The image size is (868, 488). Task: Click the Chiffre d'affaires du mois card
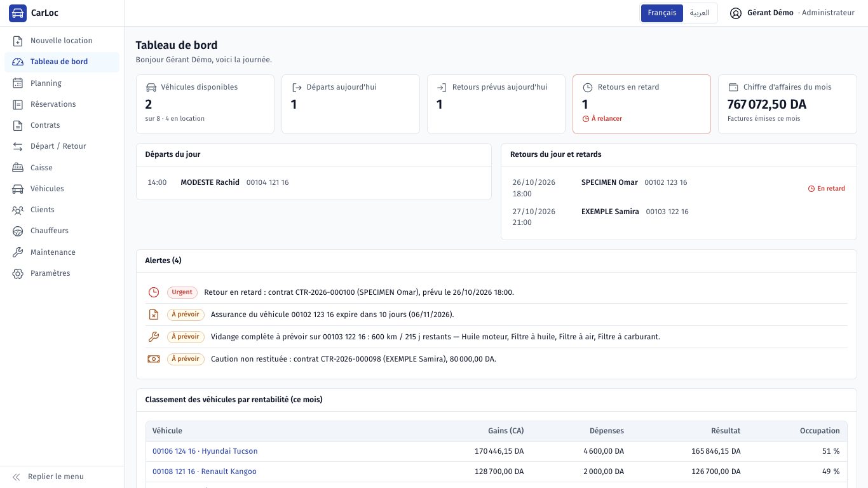(787, 104)
